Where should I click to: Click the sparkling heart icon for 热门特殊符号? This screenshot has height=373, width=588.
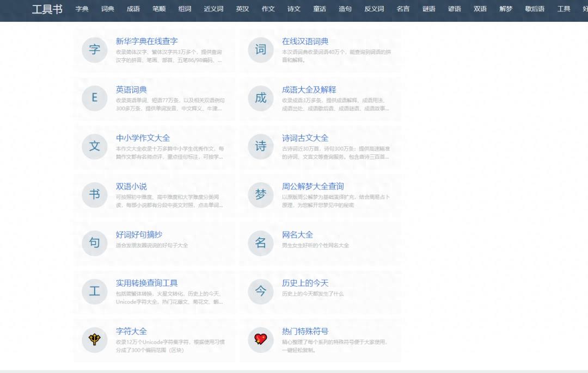260,340
